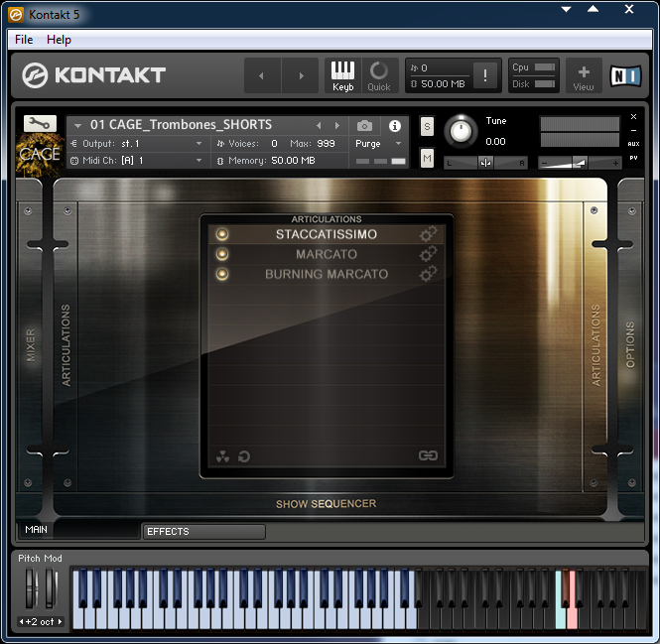Click the Tune value 0.00
The height and width of the screenshot is (644, 660).
click(495, 142)
